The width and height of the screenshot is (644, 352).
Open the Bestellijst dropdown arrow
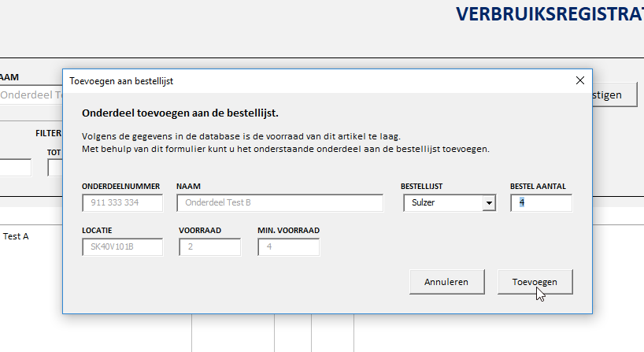coord(489,203)
